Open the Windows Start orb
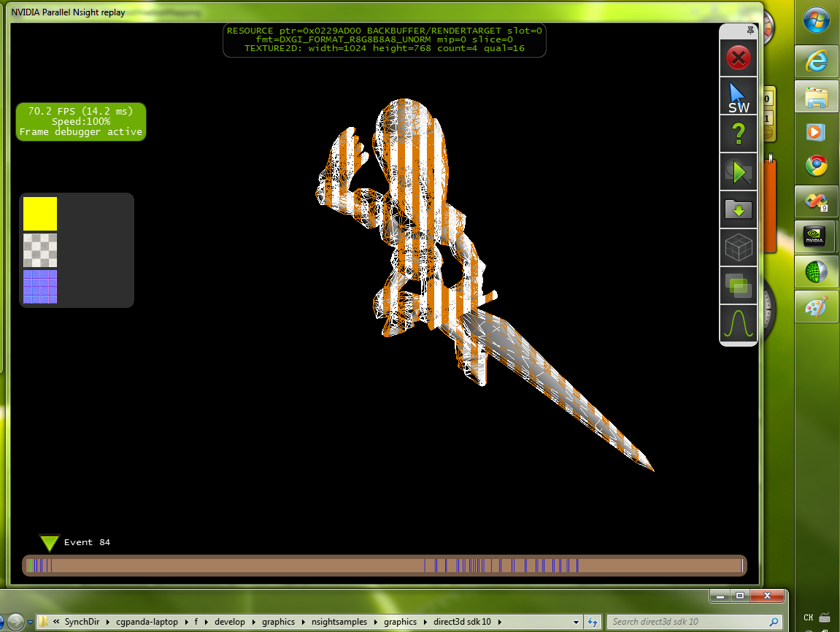Image resolution: width=840 pixels, height=632 pixels. click(x=816, y=20)
